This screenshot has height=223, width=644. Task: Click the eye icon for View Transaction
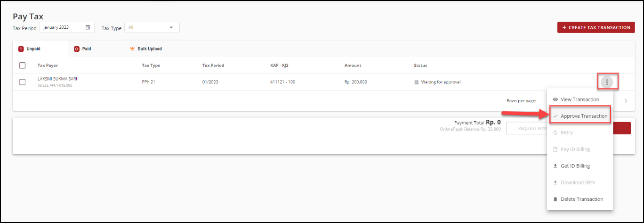555,99
